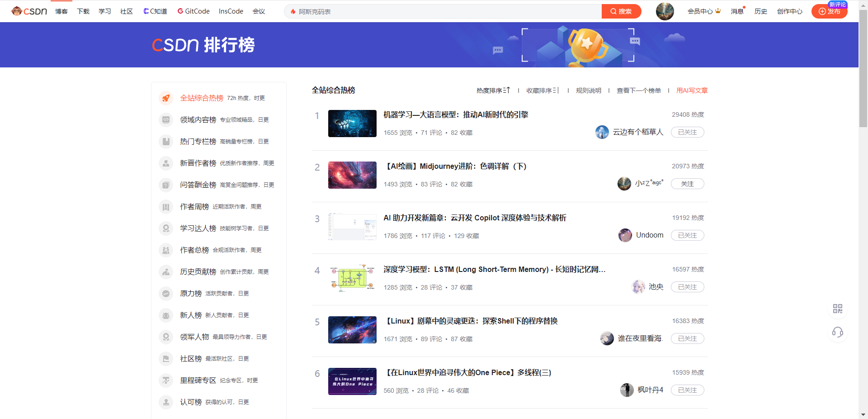Click the 领军人物 sidebar icon
The image size is (868, 419).
click(x=166, y=337)
